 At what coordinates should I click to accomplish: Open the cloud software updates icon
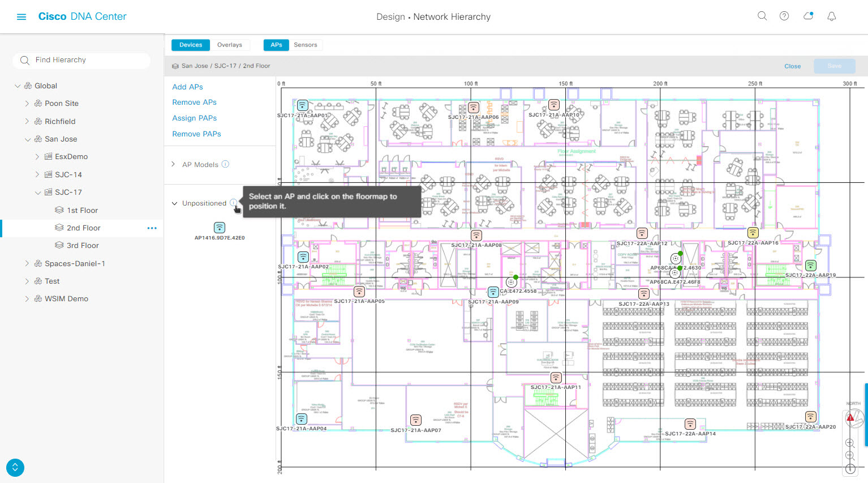tap(809, 16)
